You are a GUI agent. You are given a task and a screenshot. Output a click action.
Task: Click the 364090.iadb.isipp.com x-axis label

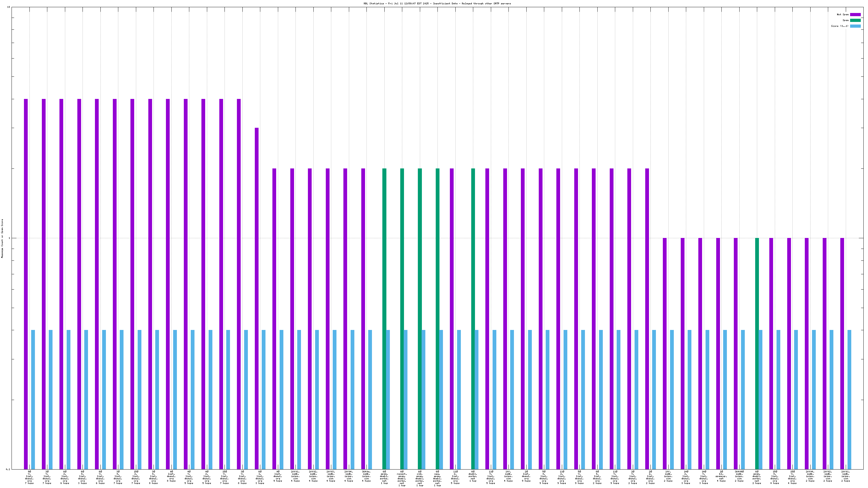click(739, 476)
